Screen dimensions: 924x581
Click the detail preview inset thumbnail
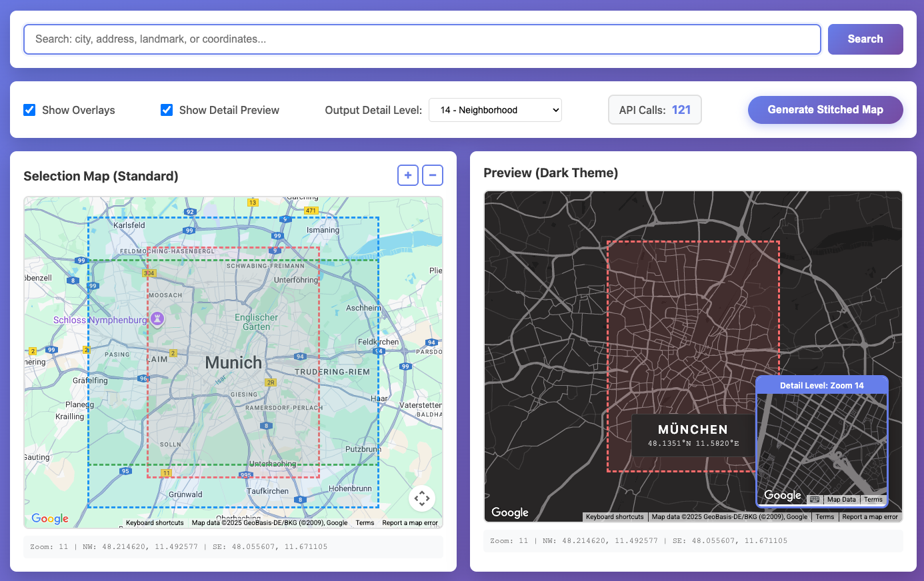click(x=821, y=441)
